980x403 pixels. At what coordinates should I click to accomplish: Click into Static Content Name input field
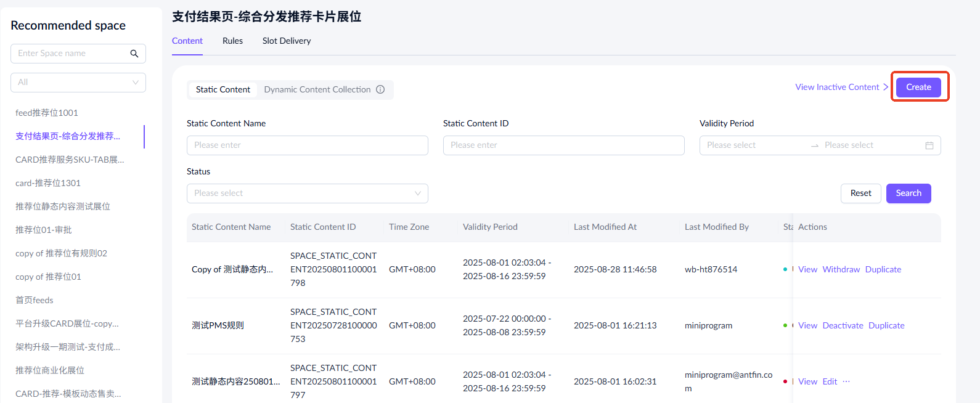click(x=307, y=145)
